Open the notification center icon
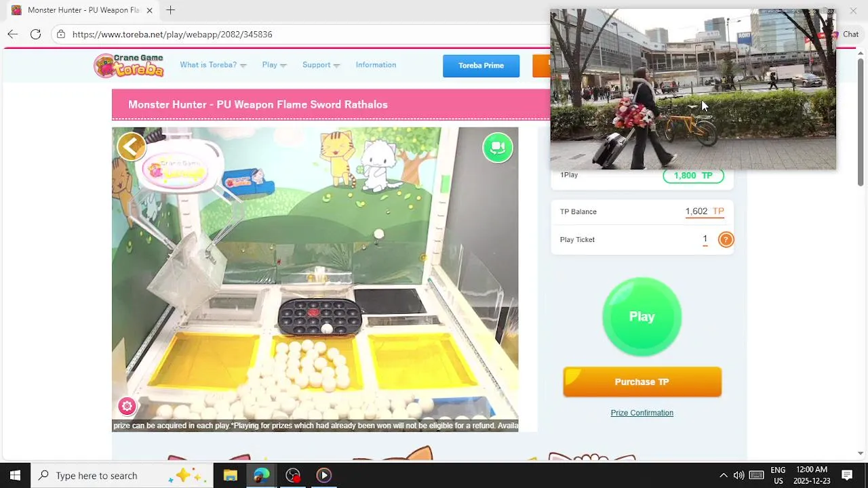The image size is (868, 488). point(846,475)
